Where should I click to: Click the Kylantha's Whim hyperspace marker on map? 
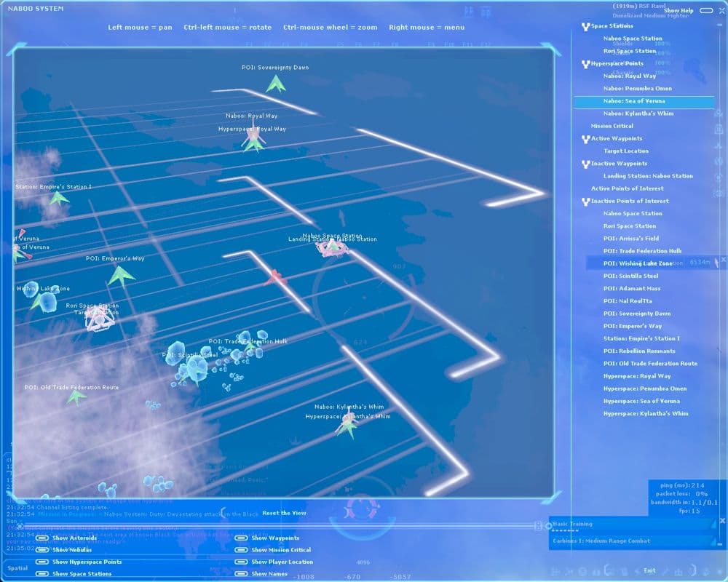pyautogui.click(x=347, y=428)
